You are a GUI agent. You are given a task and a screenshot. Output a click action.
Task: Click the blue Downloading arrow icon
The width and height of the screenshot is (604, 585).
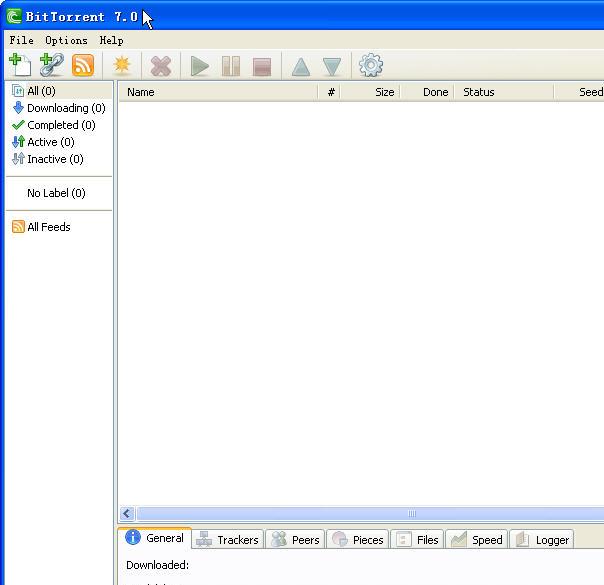18,108
